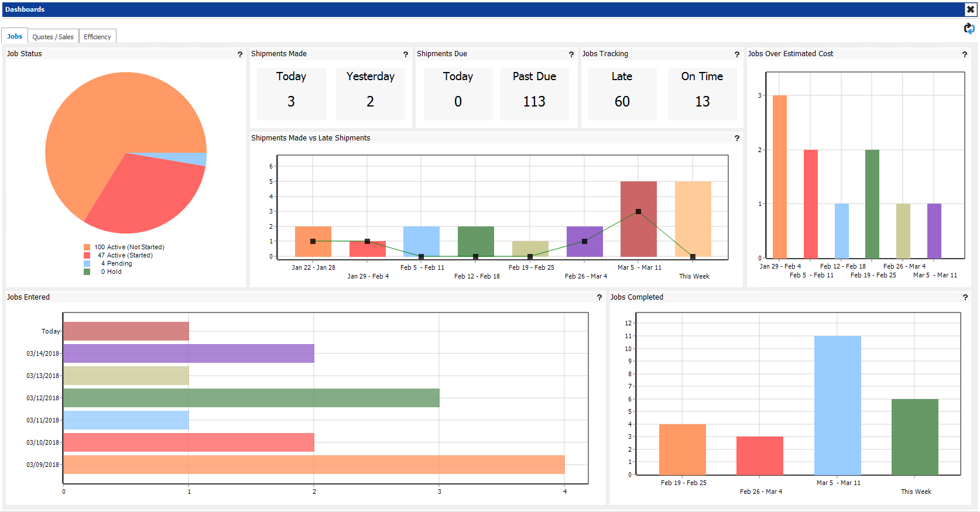Open help for Jobs Entered panel

point(599,298)
